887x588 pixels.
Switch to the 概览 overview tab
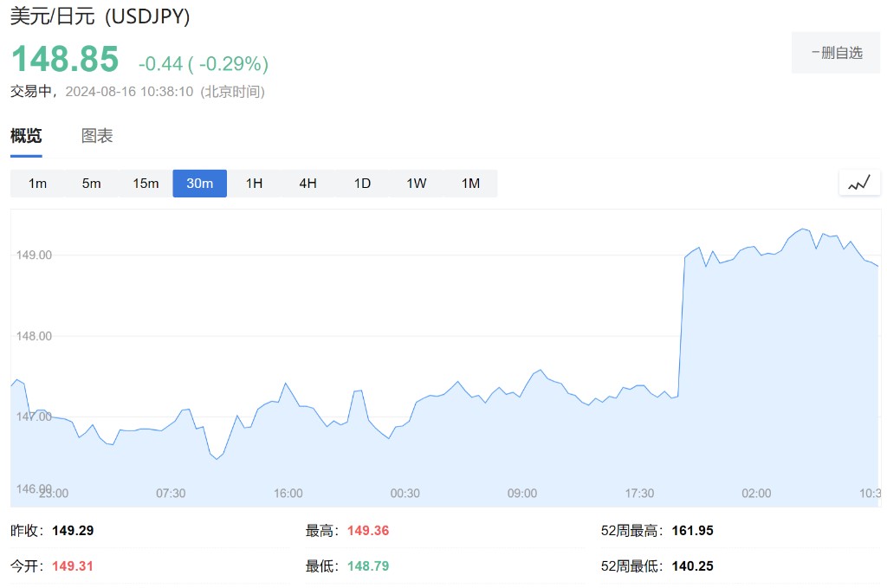(x=26, y=136)
